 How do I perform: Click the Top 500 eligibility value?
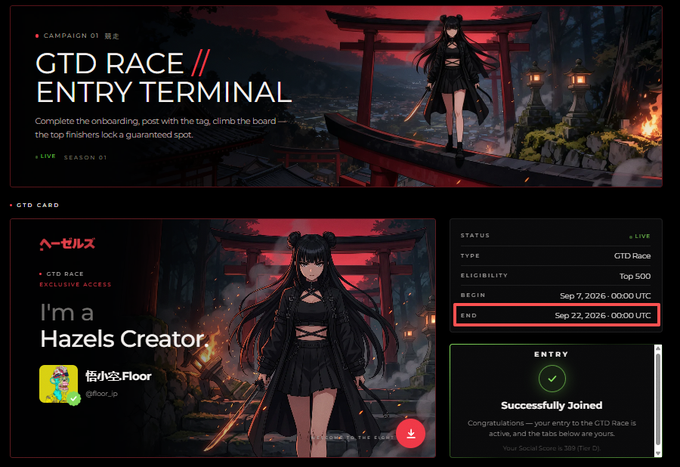(635, 276)
